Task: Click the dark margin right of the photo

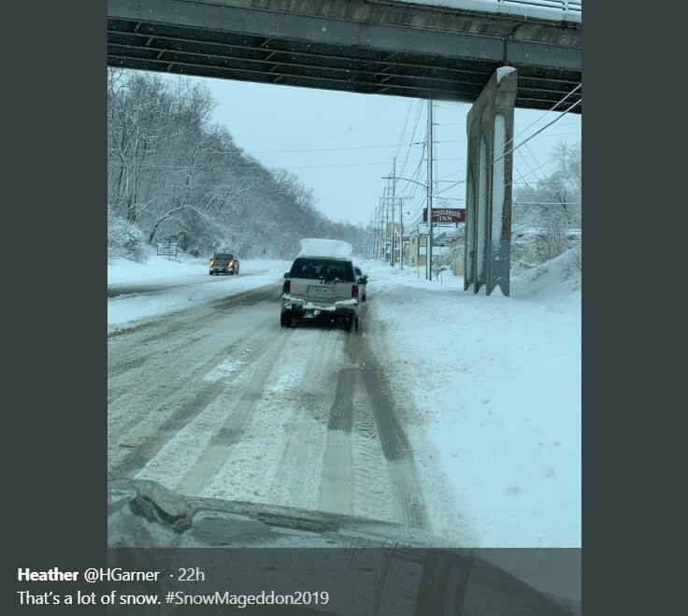Action: coord(635,280)
